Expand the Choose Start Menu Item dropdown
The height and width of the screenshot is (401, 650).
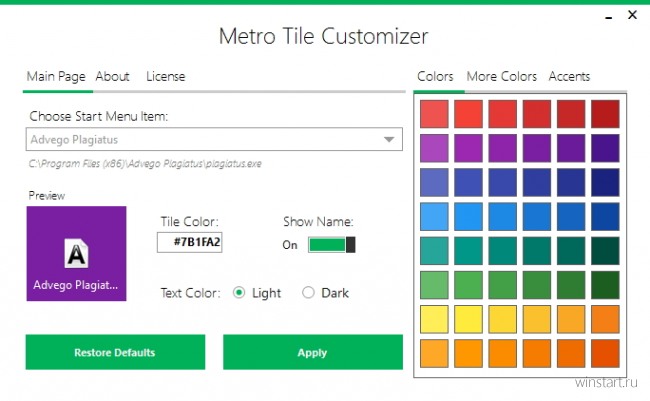point(389,140)
